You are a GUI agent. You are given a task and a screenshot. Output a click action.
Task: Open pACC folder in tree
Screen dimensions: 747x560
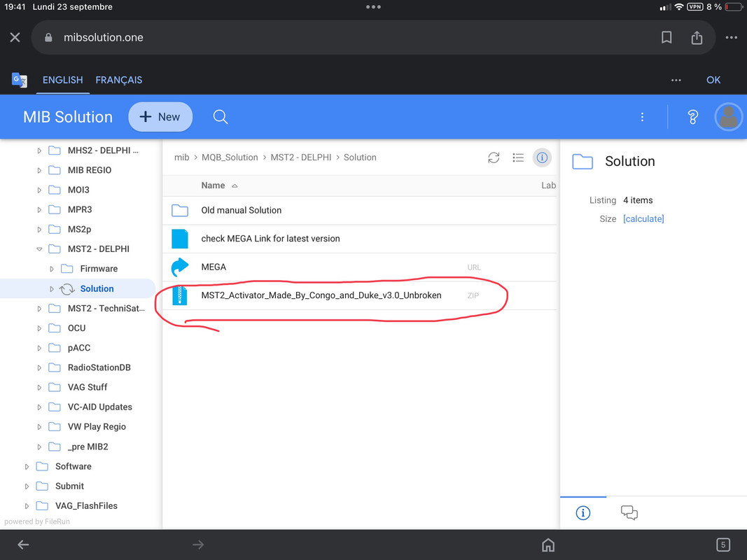[x=78, y=348]
